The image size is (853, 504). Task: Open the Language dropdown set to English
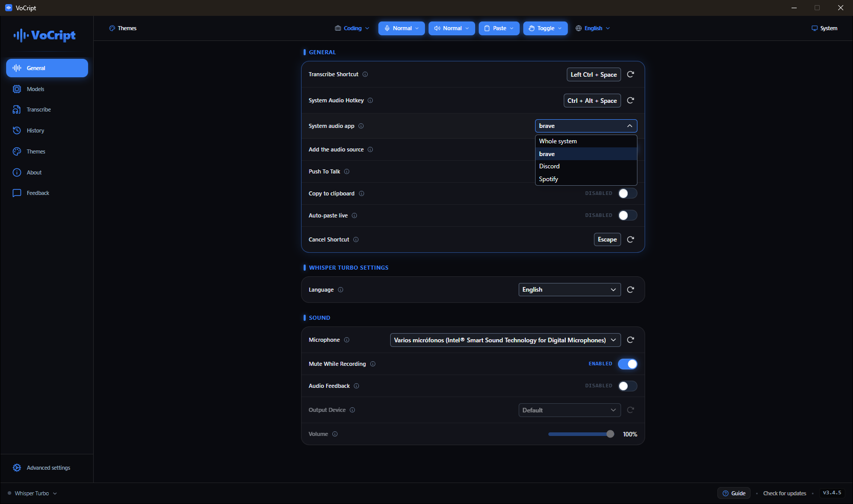[x=570, y=290]
